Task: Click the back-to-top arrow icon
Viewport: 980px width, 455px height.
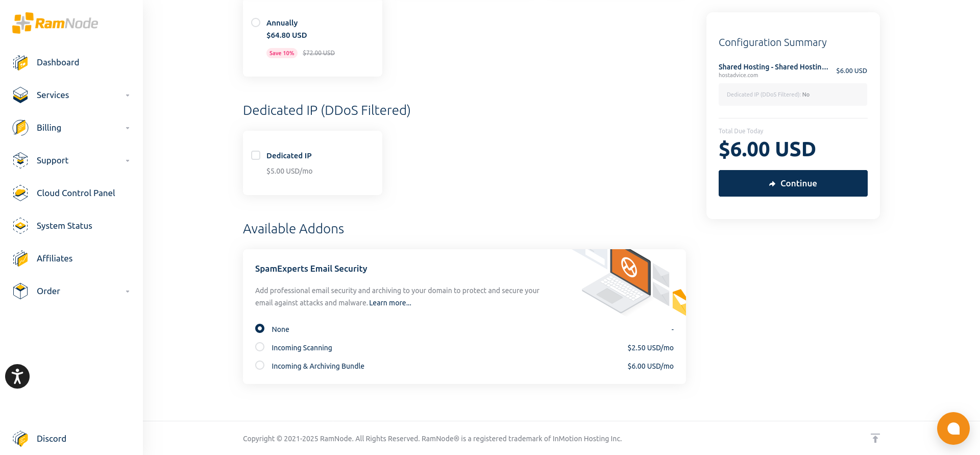Action: coord(875,438)
